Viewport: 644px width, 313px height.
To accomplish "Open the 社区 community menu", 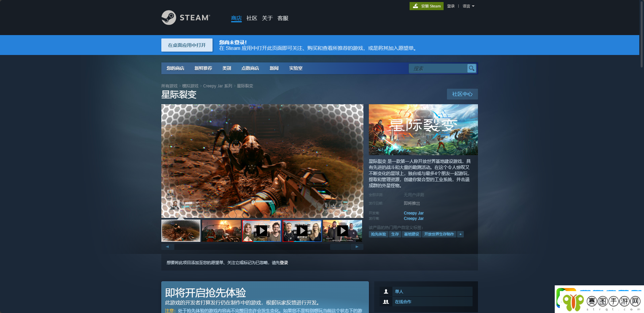I will click(252, 18).
